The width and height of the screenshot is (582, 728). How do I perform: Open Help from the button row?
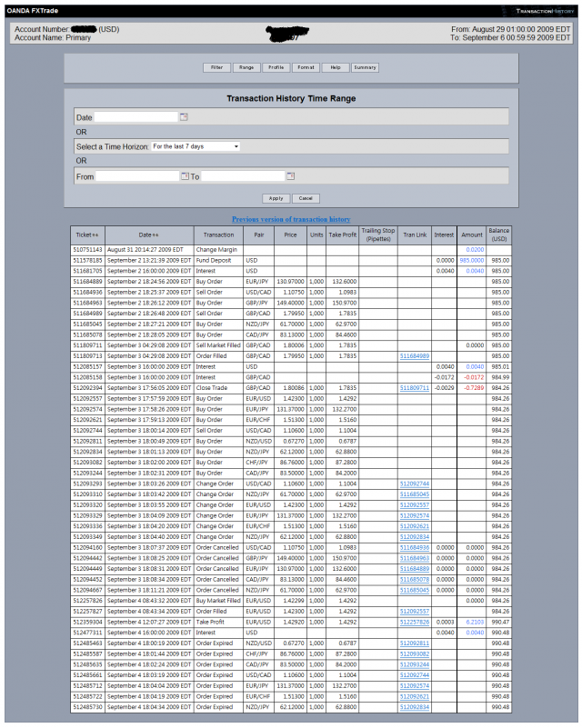click(x=336, y=67)
